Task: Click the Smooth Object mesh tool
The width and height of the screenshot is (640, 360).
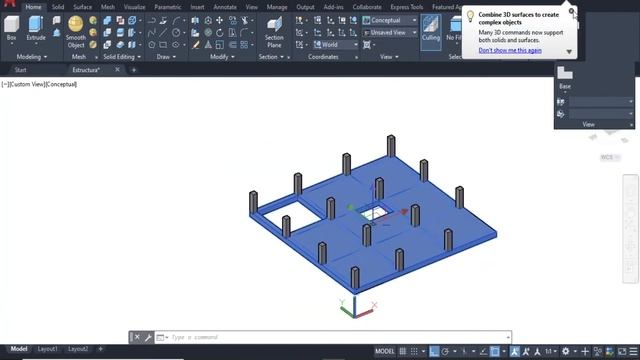Action: point(76,32)
